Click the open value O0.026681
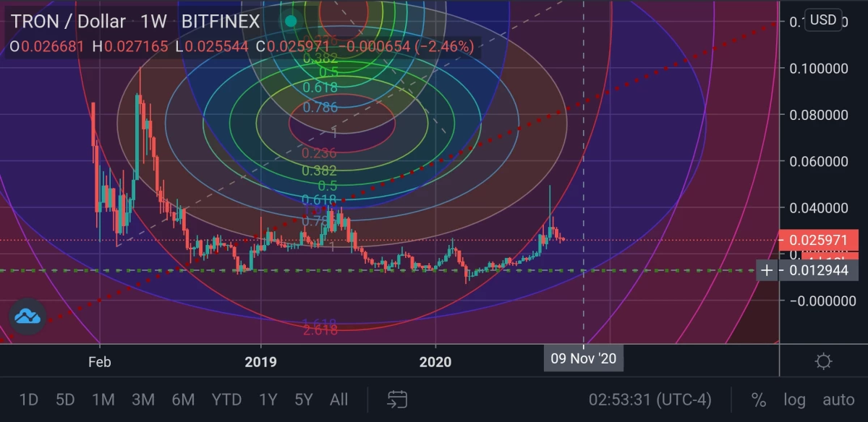This screenshot has width=868, height=422. pyautogui.click(x=48, y=46)
